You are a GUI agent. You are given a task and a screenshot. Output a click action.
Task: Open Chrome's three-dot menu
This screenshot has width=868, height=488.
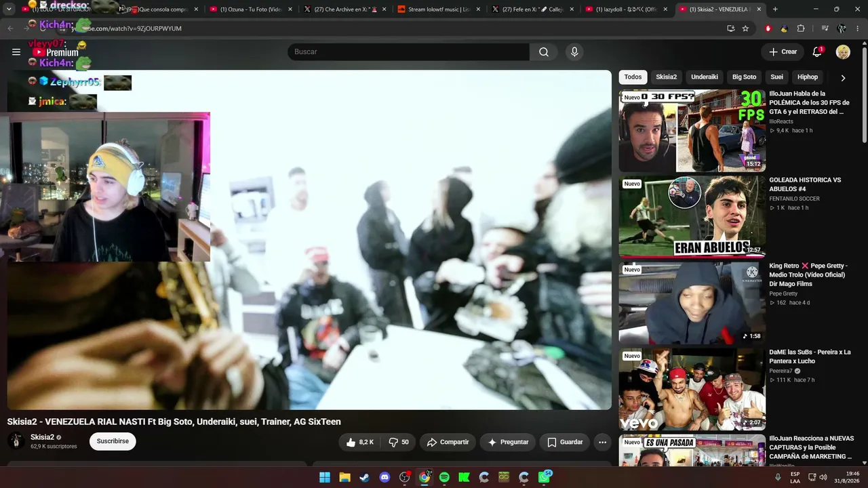click(x=857, y=28)
